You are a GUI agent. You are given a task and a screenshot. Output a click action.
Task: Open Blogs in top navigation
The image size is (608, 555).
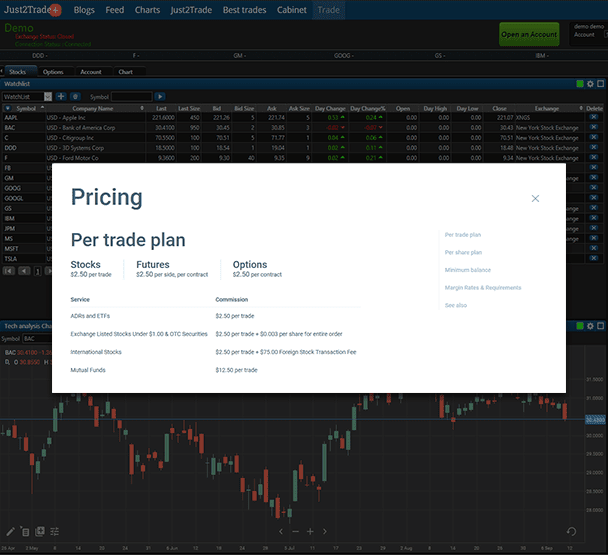[84, 10]
